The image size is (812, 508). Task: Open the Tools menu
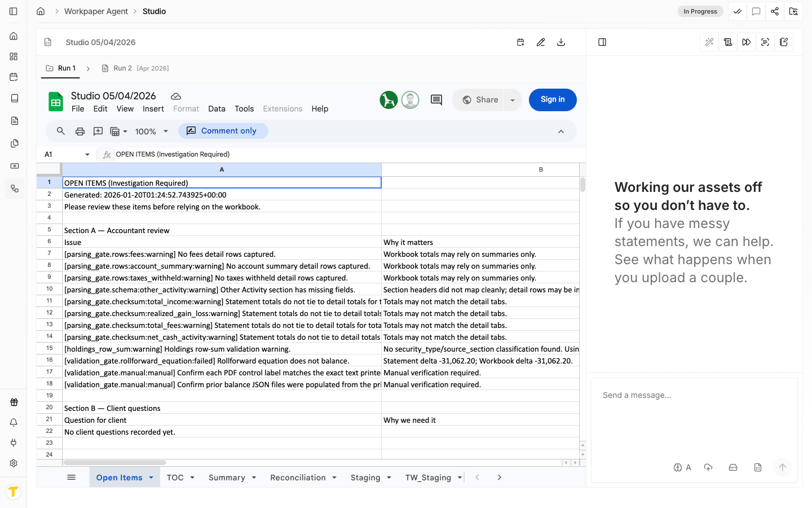(x=244, y=109)
